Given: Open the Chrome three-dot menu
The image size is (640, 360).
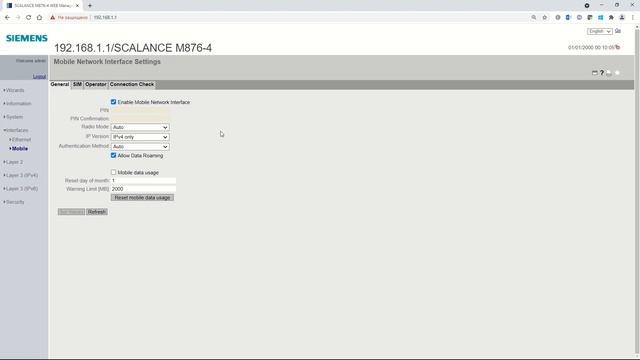Looking at the screenshot, I should [633, 18].
